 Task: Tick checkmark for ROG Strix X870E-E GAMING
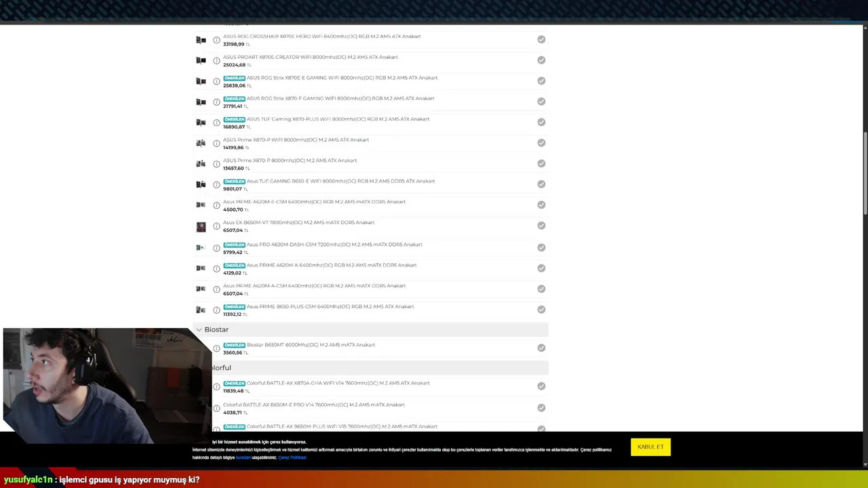541,81
